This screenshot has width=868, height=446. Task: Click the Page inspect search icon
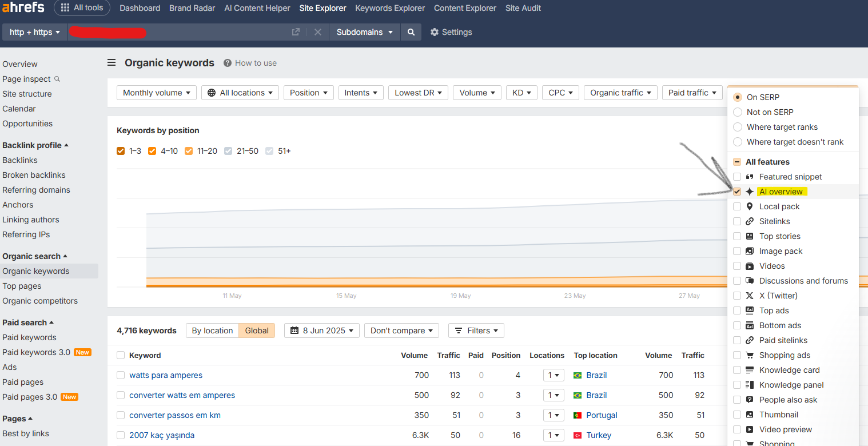(x=57, y=79)
